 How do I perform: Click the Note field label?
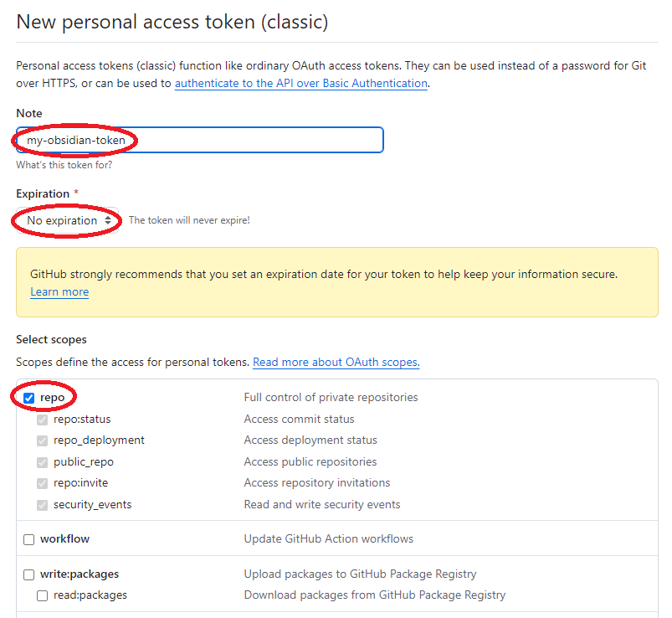coord(29,113)
